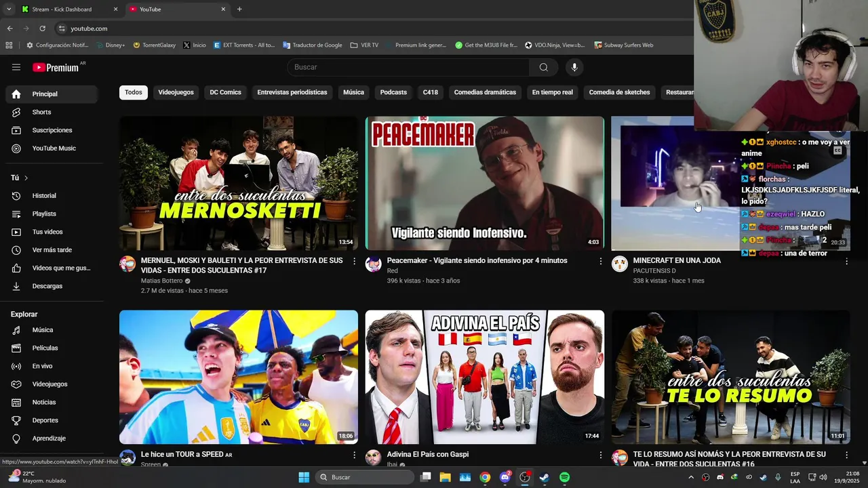Click the Red channel avatar
The image size is (868, 488).
pyautogui.click(x=374, y=264)
